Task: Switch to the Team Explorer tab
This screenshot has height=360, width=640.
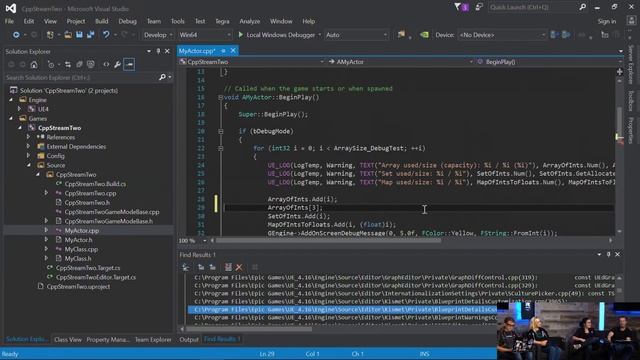Action: pos(153,339)
